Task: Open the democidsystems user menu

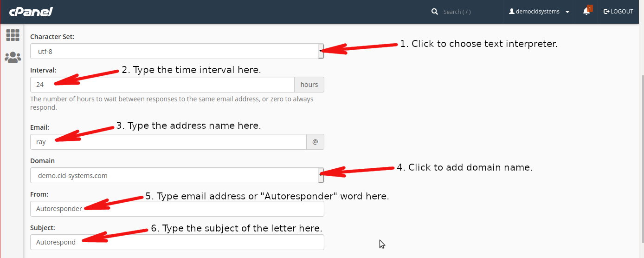Action: pos(539,12)
